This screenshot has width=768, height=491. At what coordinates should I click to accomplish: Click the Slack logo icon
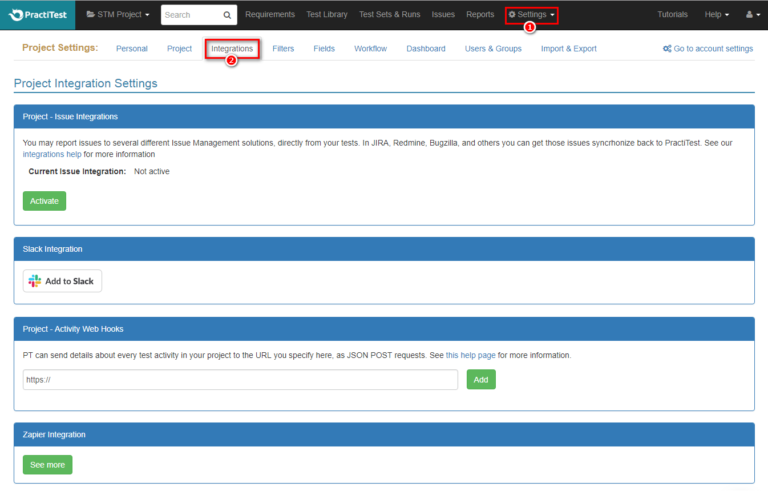click(35, 281)
